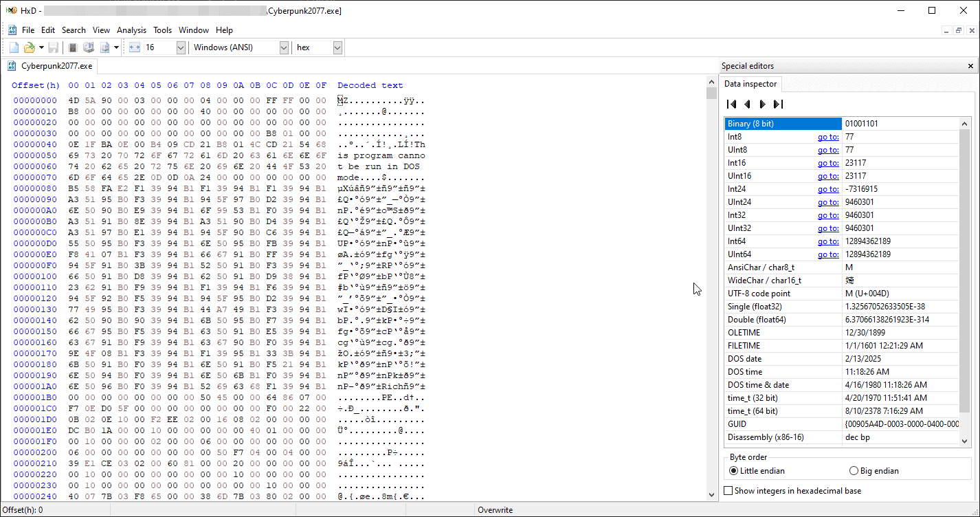980x517 pixels.
Task: Switch to the Cyberpunk2077.exe file tab
Action: click(49, 66)
